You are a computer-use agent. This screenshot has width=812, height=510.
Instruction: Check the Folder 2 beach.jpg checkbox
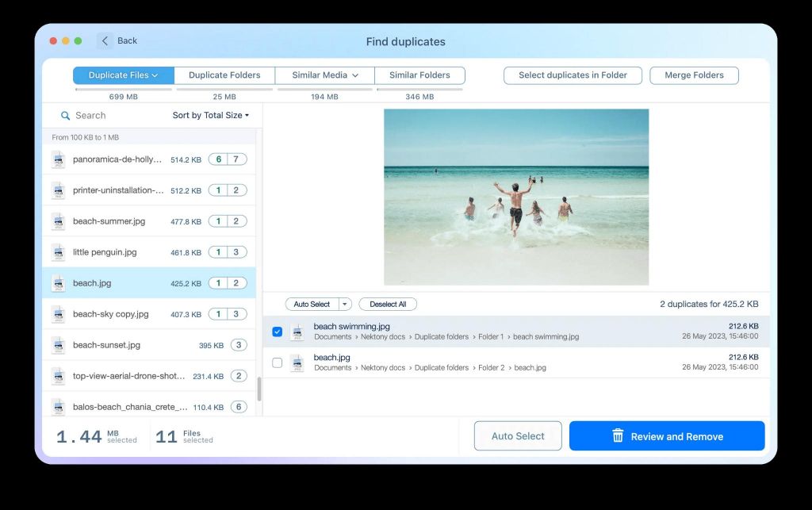[x=277, y=363]
